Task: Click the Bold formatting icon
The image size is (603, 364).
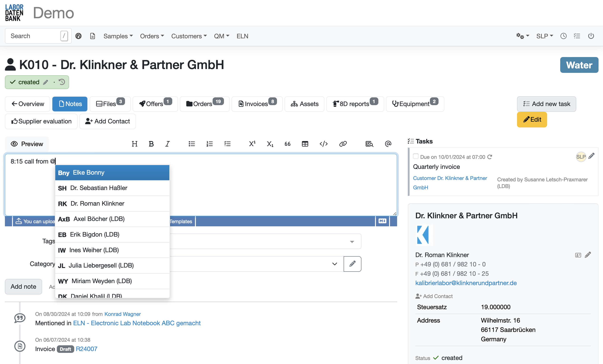Action: point(151,144)
